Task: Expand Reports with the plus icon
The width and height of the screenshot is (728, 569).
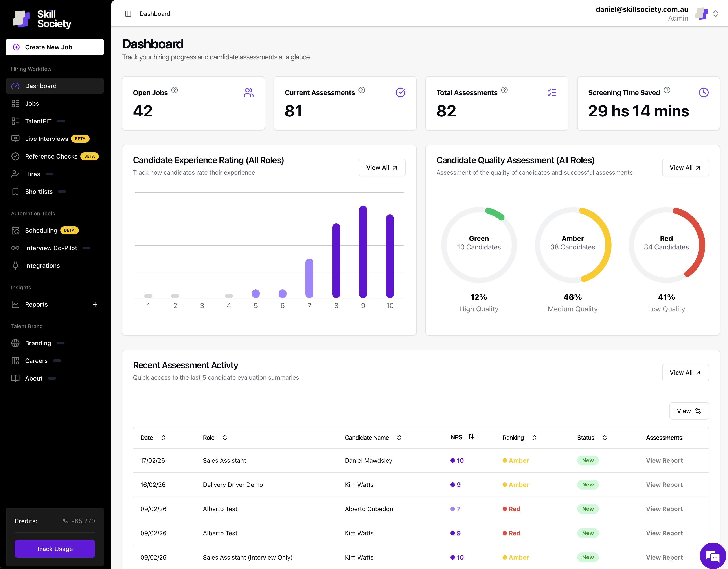Action: (x=95, y=304)
